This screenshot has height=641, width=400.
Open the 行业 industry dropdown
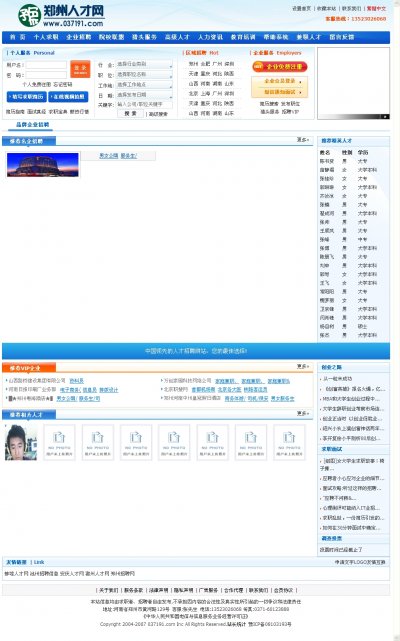pos(144,65)
